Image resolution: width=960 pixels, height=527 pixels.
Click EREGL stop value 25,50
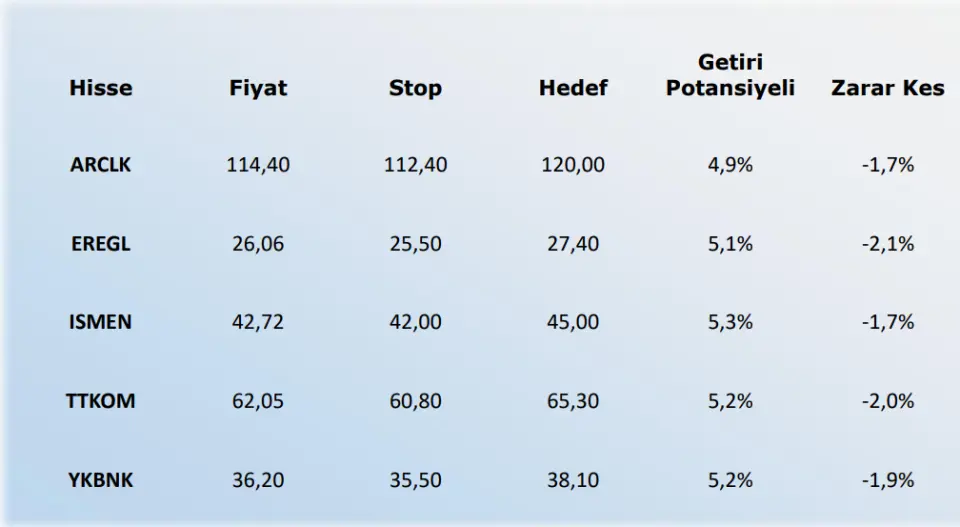(x=415, y=244)
